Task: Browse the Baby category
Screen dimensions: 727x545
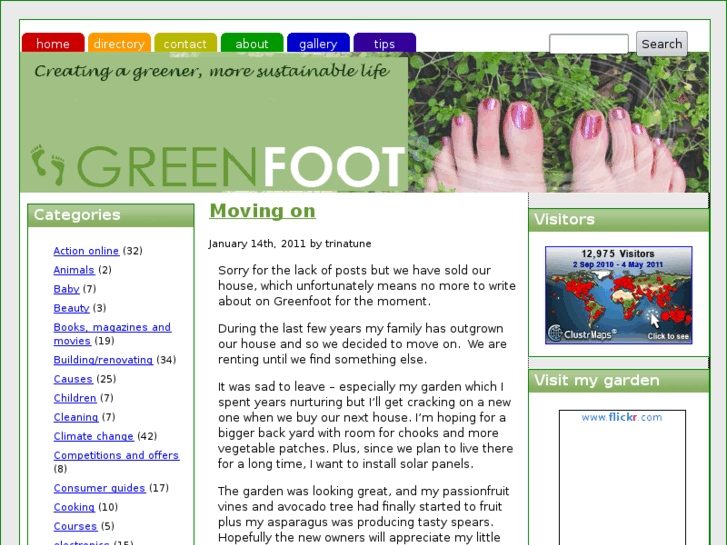Action: 66,289
